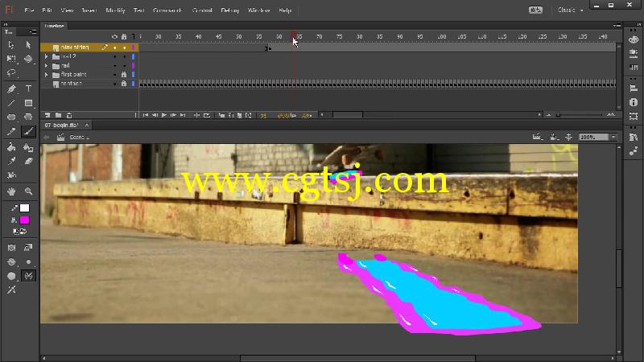The height and width of the screenshot is (362, 644).
Task: Click the Play button in timeline controls
Action: [x=164, y=115]
